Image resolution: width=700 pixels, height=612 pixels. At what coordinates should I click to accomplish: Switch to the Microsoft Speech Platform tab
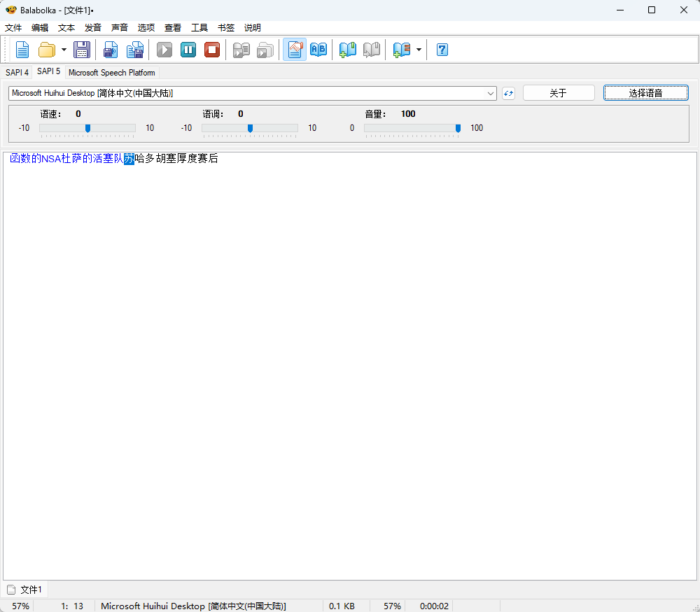pos(111,72)
